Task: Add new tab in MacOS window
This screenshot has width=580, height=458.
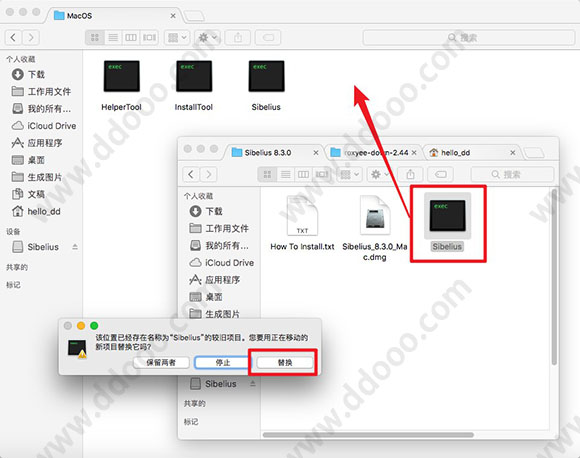Action: (194, 16)
